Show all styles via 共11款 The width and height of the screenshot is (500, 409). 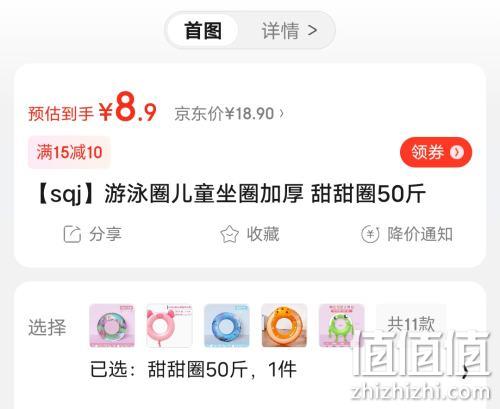pyautogui.click(x=411, y=324)
